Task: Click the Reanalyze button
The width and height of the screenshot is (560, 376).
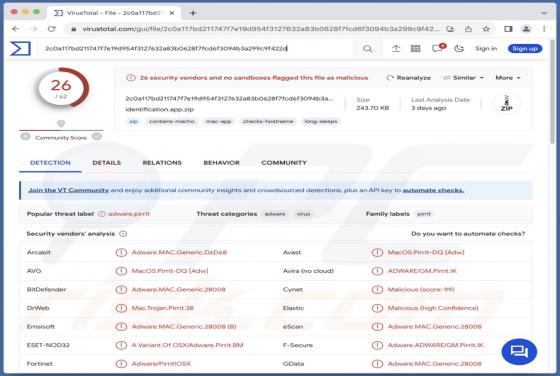Action: [409, 78]
